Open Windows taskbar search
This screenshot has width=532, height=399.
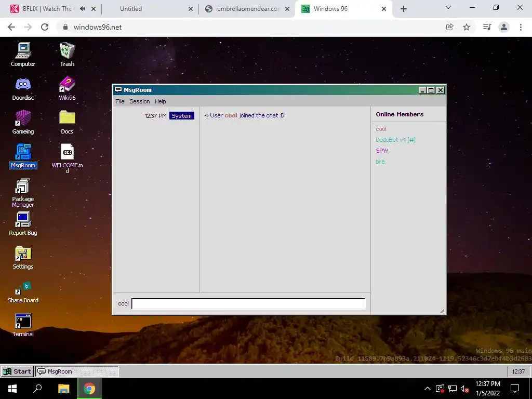point(37,389)
